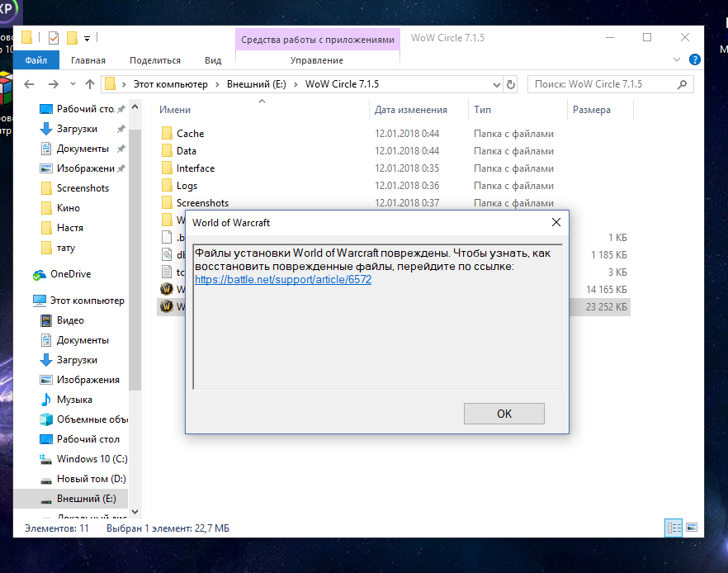The height and width of the screenshot is (573, 728).
Task: Click OK in the World of Warcraft dialog
Action: point(503,414)
